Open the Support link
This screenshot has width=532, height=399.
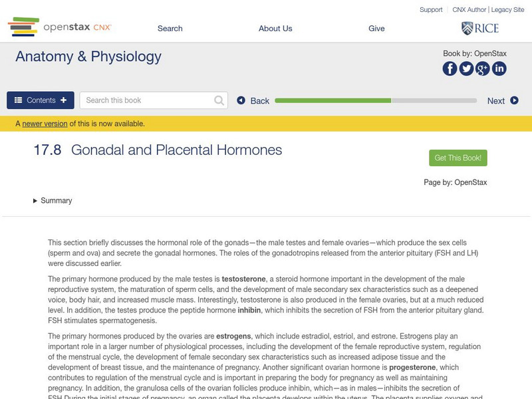(x=431, y=10)
